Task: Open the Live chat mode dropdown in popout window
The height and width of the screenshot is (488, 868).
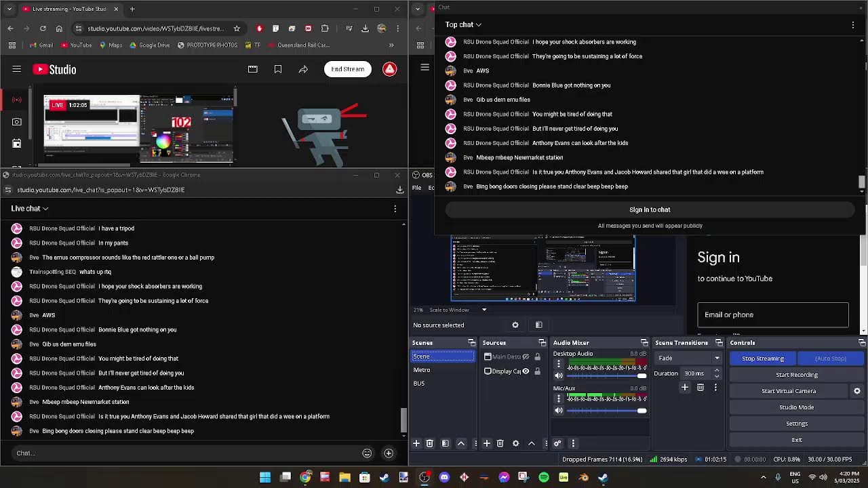Action: (x=30, y=208)
